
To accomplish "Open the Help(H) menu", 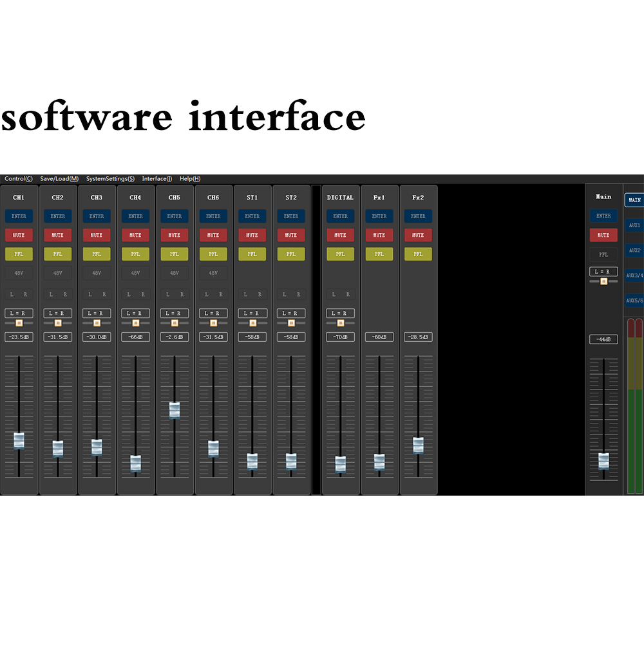I will pyautogui.click(x=190, y=178).
